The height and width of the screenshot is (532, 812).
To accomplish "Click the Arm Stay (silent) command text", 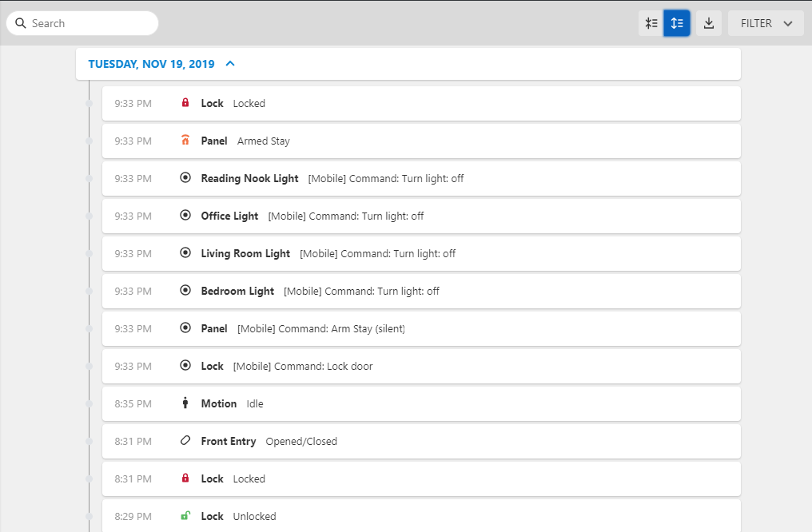I will pos(321,328).
